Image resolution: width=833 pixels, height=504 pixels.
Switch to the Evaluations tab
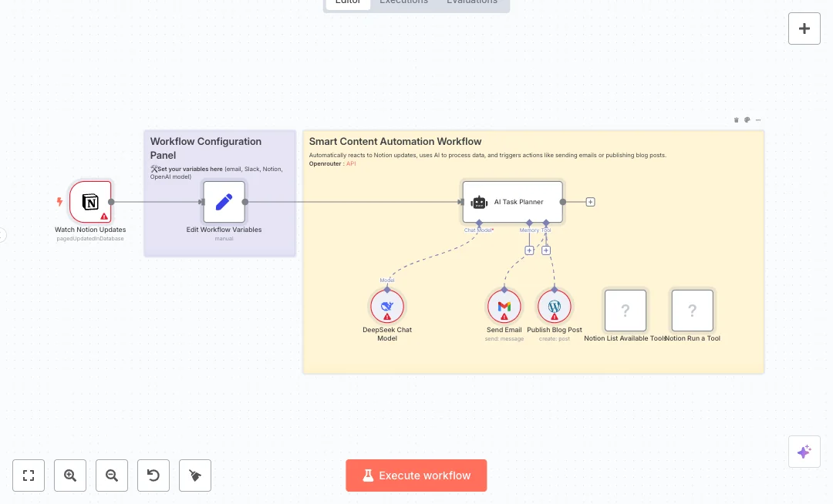(472, 2)
